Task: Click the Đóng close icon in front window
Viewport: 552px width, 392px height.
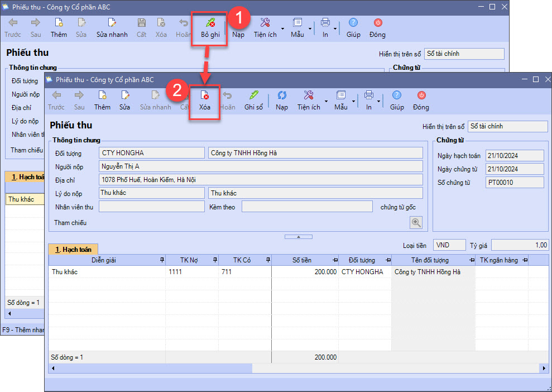Action: point(421,96)
